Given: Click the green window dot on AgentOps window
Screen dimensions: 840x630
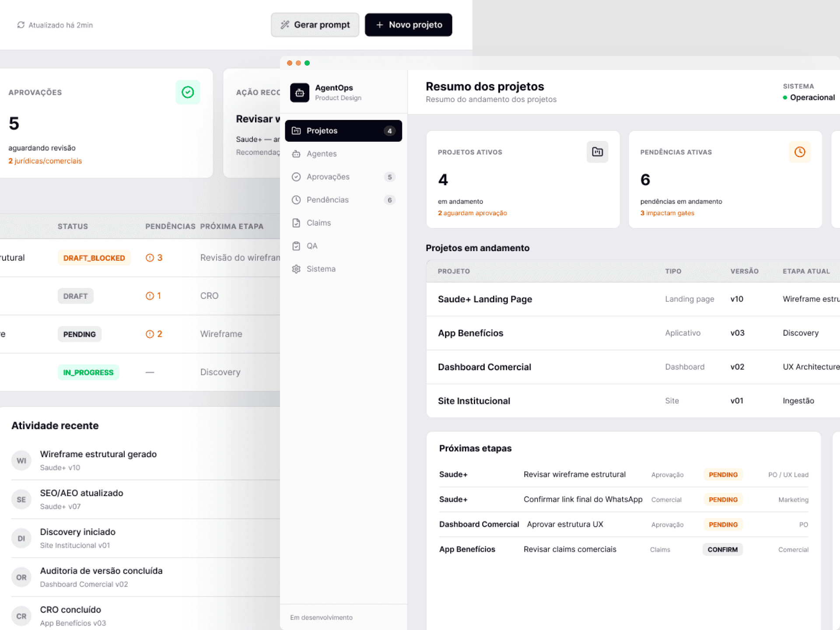Looking at the screenshot, I should pos(307,63).
